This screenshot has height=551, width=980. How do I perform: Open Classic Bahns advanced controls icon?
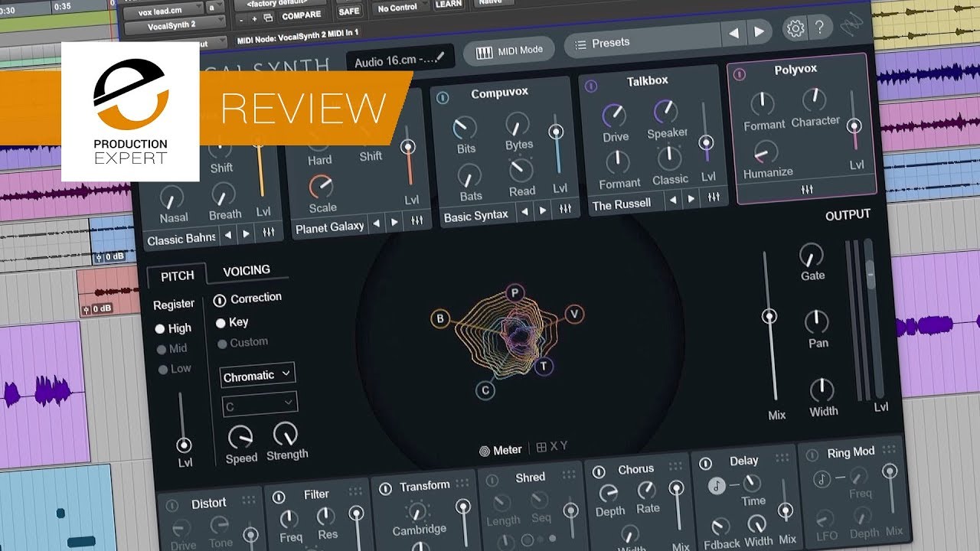pos(269,233)
